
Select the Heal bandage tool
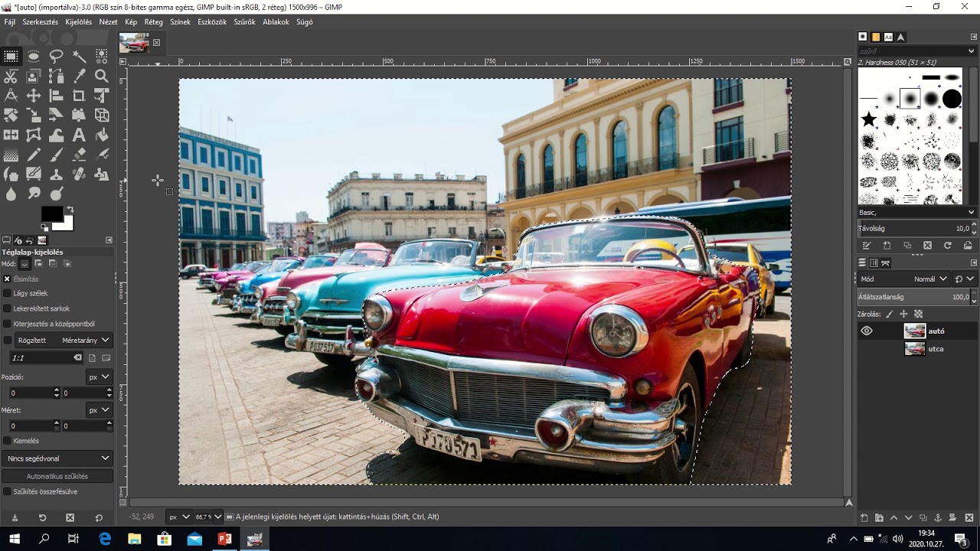click(x=79, y=174)
